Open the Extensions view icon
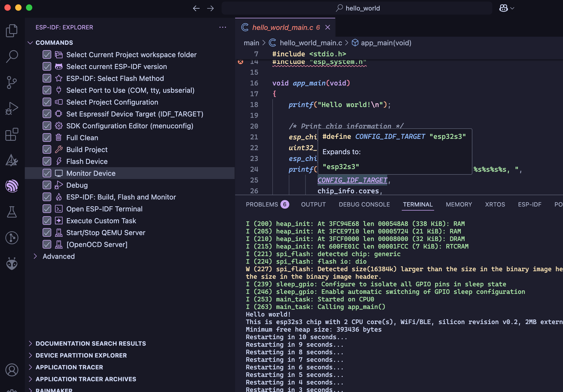Viewport: 563px width, 392px height. [12, 134]
